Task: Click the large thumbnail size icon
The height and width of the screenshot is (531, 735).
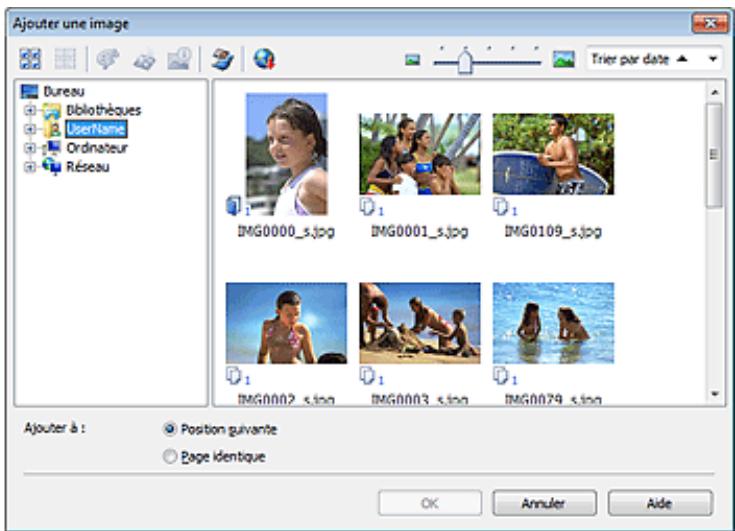Action: pyautogui.click(x=563, y=59)
